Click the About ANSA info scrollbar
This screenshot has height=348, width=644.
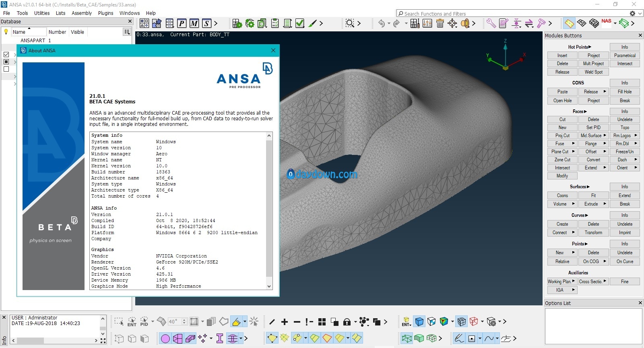point(269,208)
